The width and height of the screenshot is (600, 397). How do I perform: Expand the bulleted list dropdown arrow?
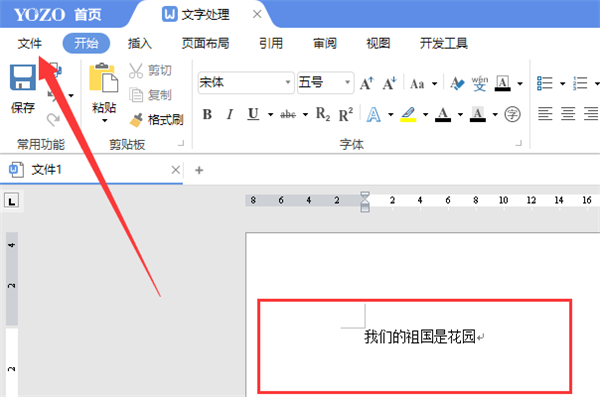(x=562, y=84)
